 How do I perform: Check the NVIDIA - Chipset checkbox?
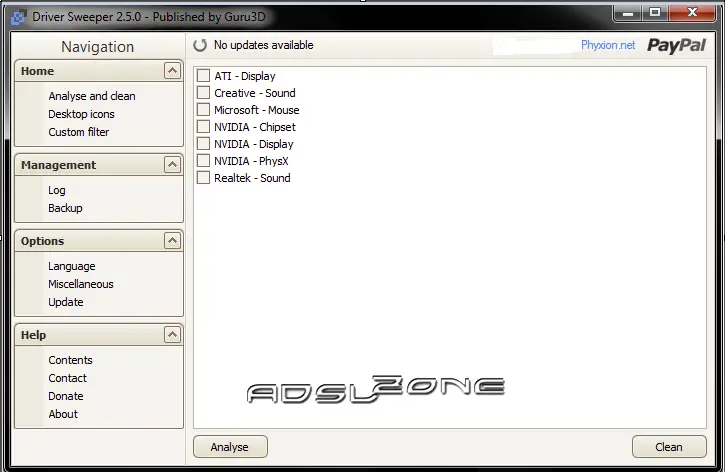click(x=203, y=127)
